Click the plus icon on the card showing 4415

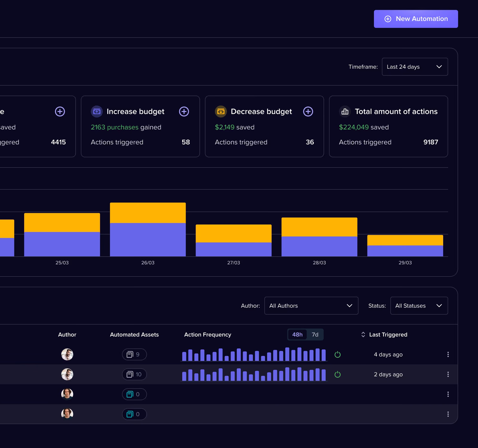60,111
